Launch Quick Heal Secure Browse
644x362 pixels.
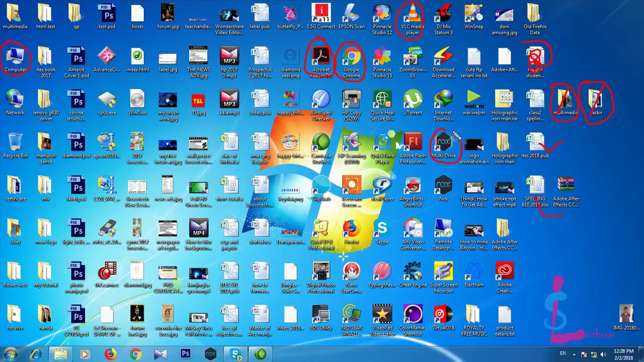tap(382, 106)
